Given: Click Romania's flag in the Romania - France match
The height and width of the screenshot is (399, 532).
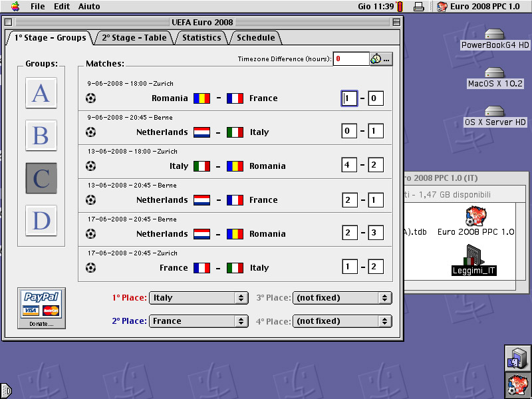Looking at the screenshot, I should pyautogui.click(x=202, y=98).
